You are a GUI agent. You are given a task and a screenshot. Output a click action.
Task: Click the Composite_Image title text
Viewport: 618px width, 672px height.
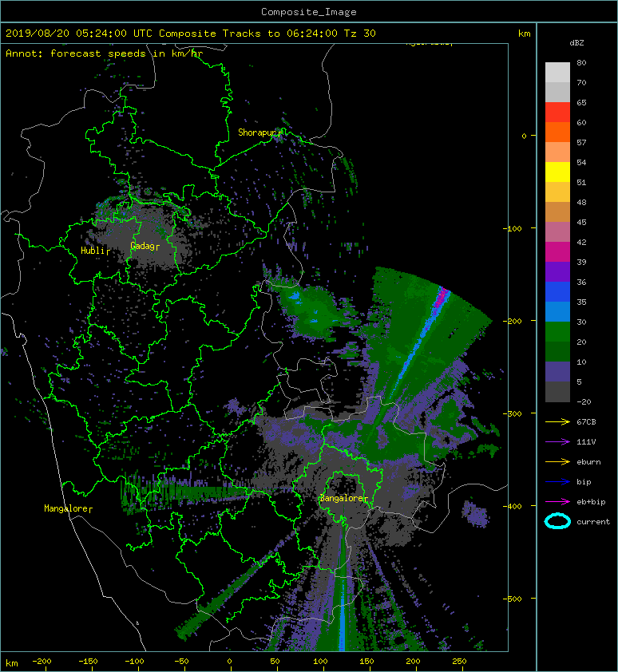(309, 12)
